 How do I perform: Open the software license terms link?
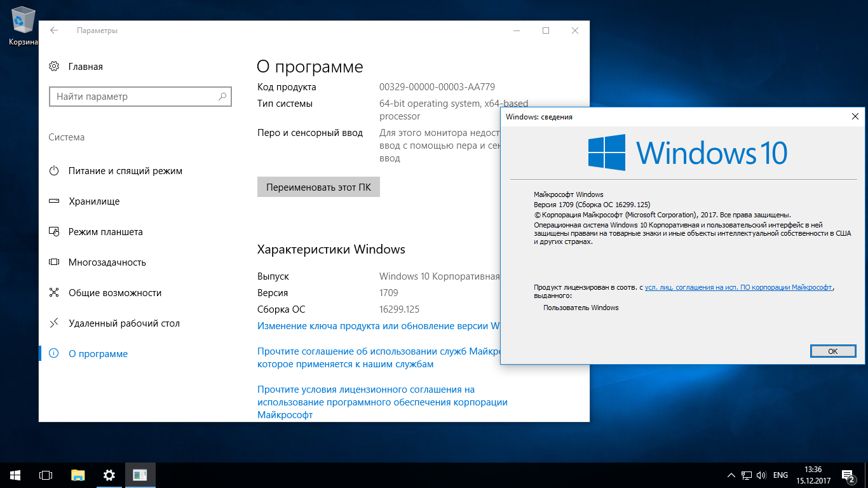(383, 402)
